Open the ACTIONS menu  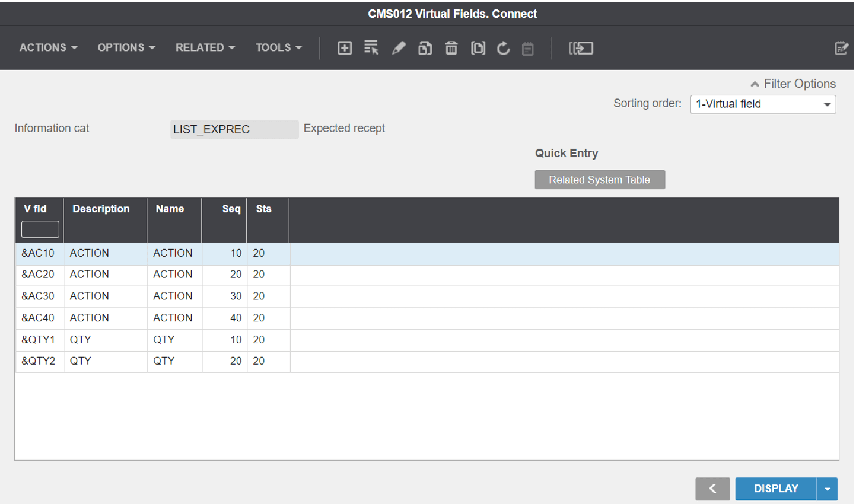coord(47,47)
